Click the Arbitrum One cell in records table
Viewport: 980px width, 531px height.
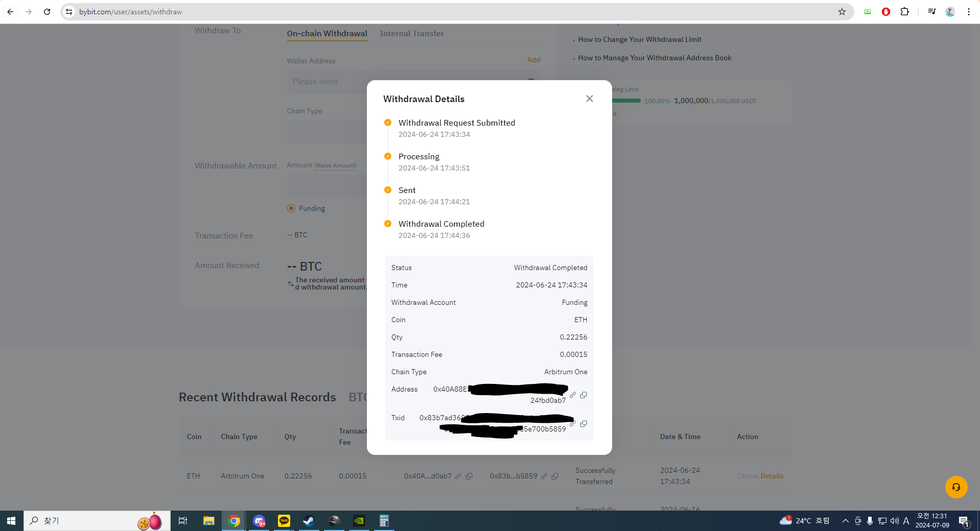click(x=242, y=476)
